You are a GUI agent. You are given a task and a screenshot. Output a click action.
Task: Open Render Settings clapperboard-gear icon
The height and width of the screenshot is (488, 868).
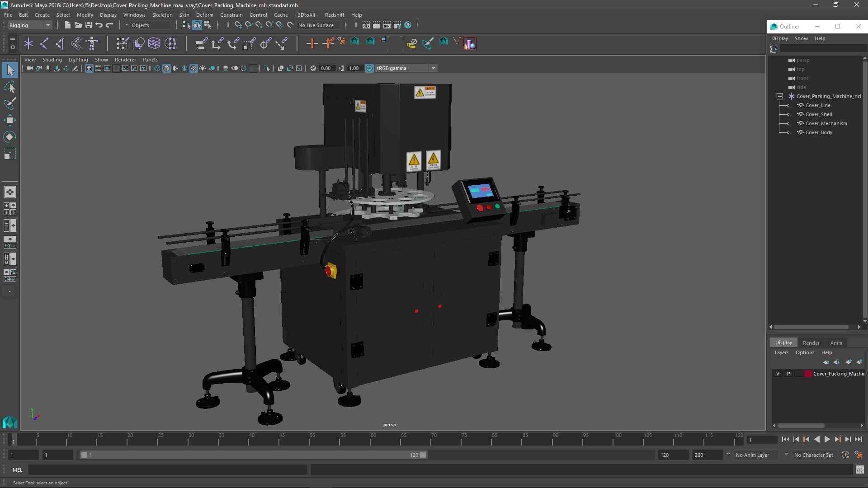(397, 25)
